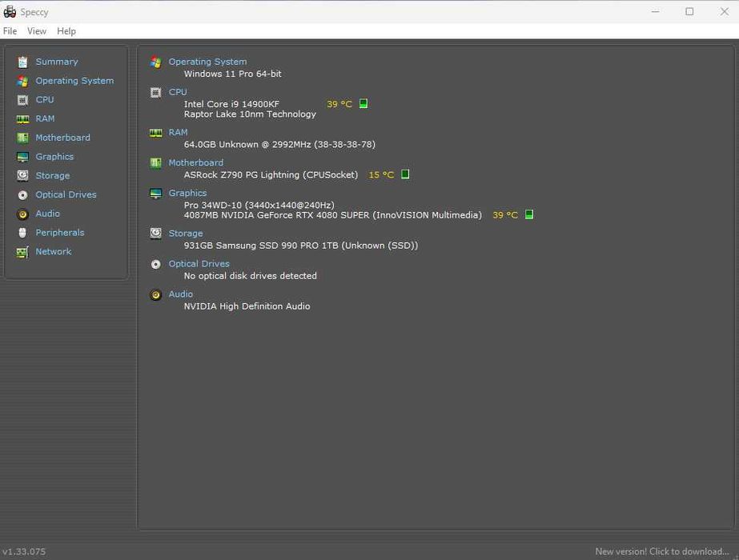This screenshot has height=560, width=739.
Task: Open the Peripherals mouse icon in sidebar
Action: coord(22,233)
